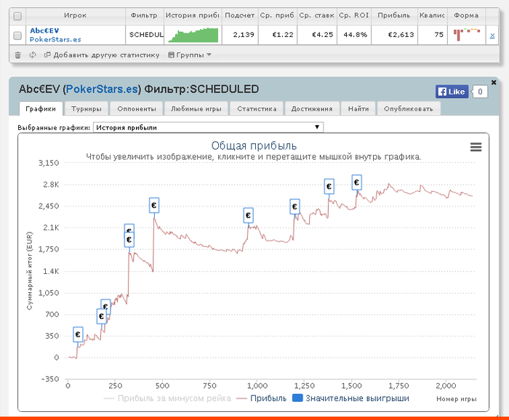Click the Общая прибыль chart title
The height and width of the screenshot is (420, 509).
[254, 145]
